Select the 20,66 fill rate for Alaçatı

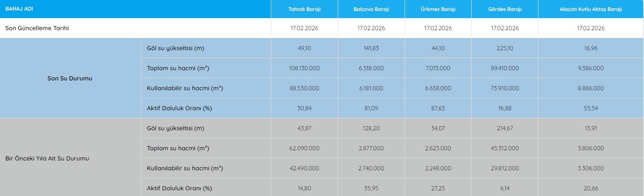pos(591,188)
